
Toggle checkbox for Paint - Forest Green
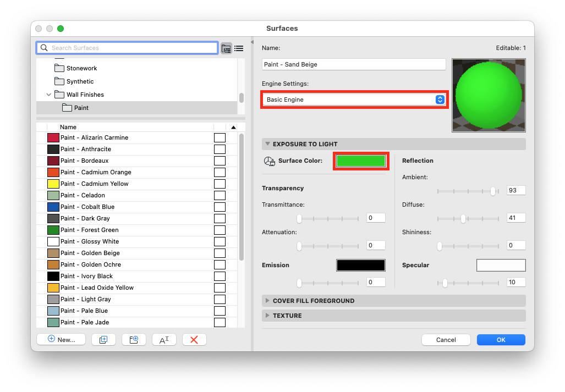coord(220,230)
